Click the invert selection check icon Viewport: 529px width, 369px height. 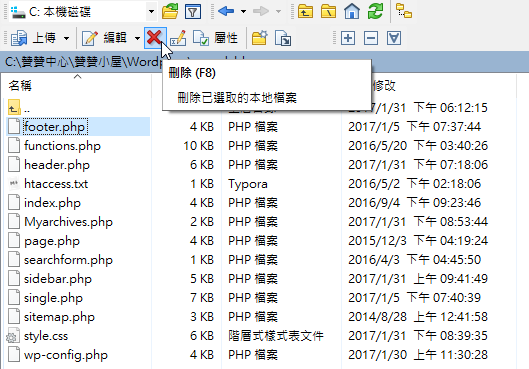click(394, 38)
